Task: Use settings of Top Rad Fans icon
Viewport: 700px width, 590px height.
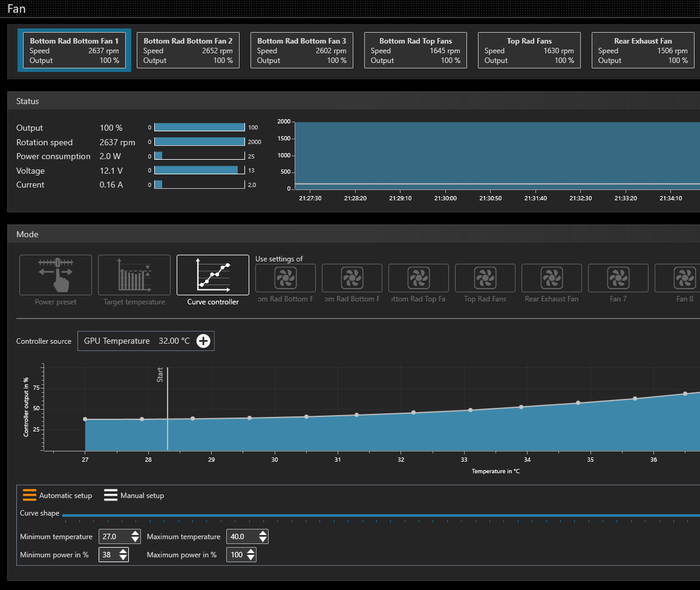Action: tap(485, 278)
